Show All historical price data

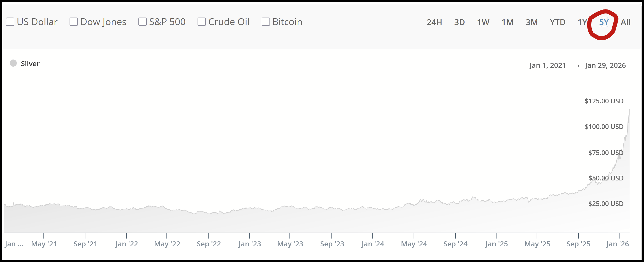625,22
